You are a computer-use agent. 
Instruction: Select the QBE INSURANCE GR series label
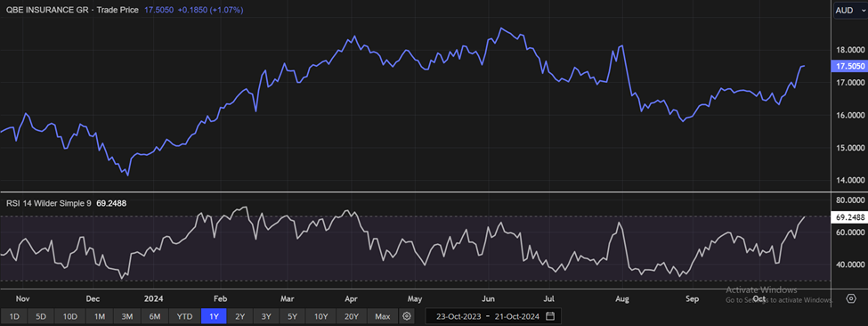pyautogui.click(x=46, y=10)
